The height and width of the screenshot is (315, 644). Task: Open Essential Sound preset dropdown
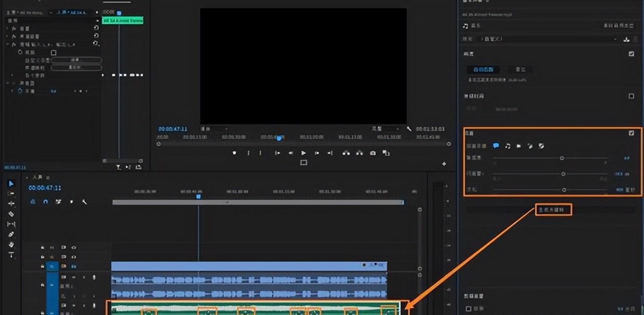click(x=548, y=39)
